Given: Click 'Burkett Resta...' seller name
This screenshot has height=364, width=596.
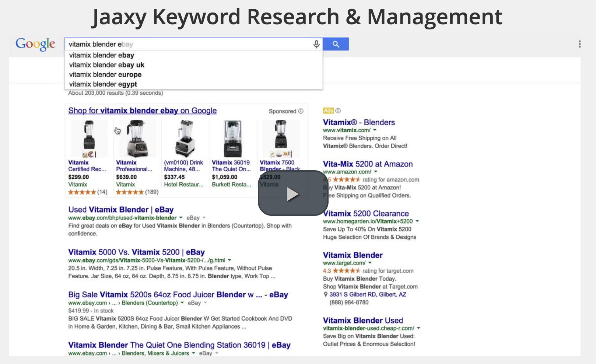Looking at the screenshot, I should 231,185.
